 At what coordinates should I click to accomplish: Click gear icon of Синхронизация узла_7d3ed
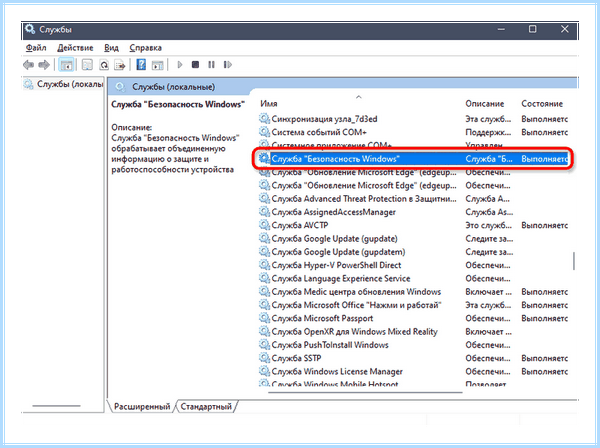264,119
